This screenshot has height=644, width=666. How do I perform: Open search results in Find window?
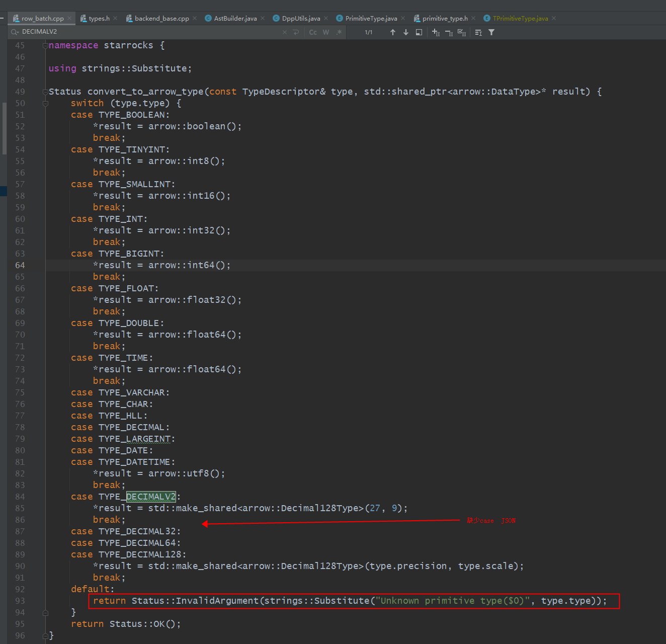coord(419,32)
